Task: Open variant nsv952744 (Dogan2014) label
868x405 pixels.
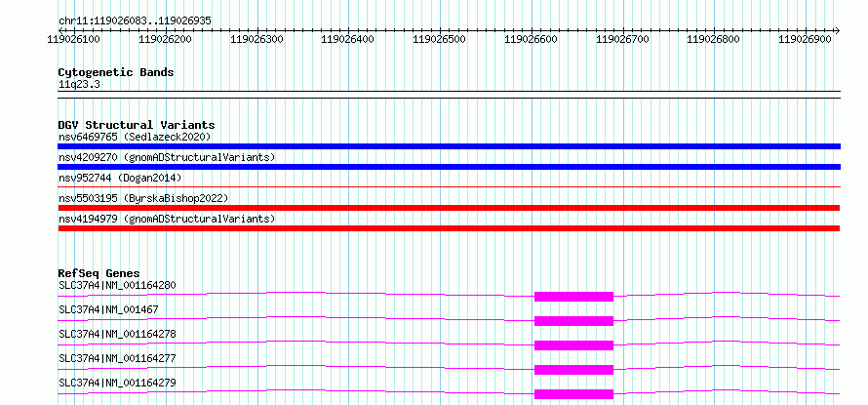Action: click(x=120, y=178)
